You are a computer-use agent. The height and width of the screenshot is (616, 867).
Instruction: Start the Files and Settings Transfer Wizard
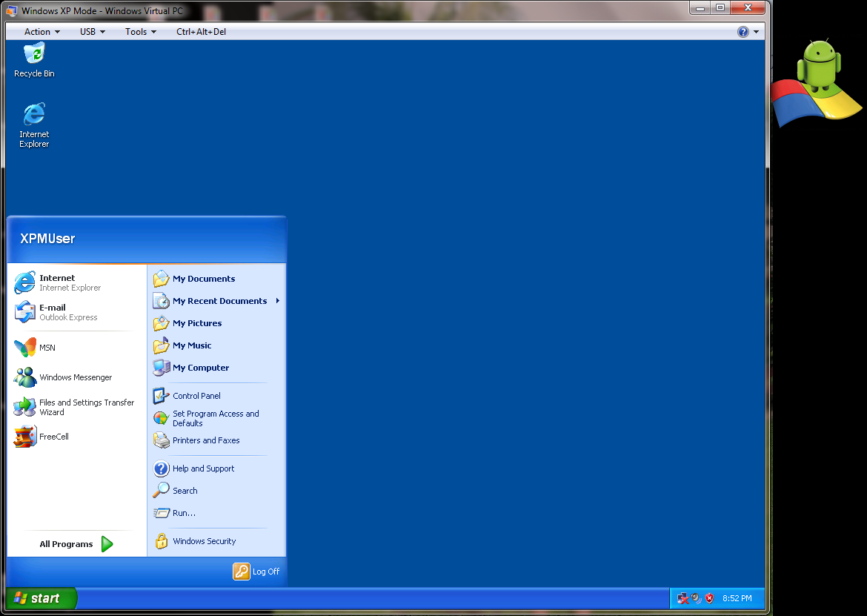pos(76,407)
